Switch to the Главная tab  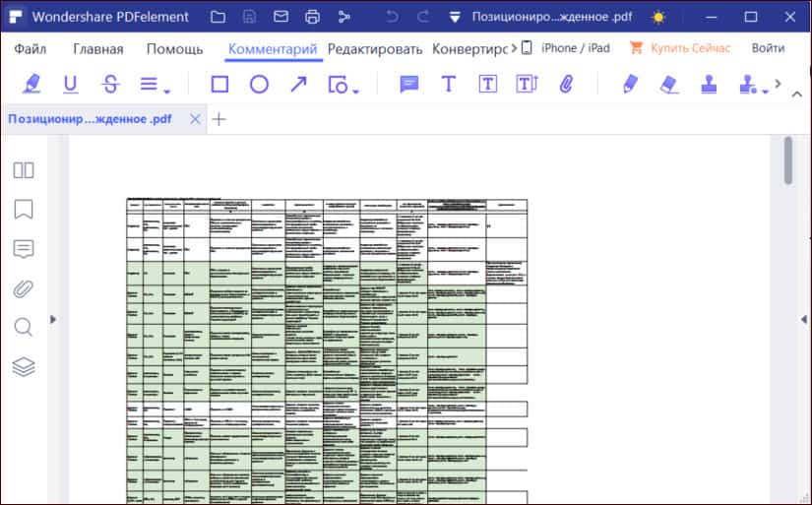pos(97,49)
